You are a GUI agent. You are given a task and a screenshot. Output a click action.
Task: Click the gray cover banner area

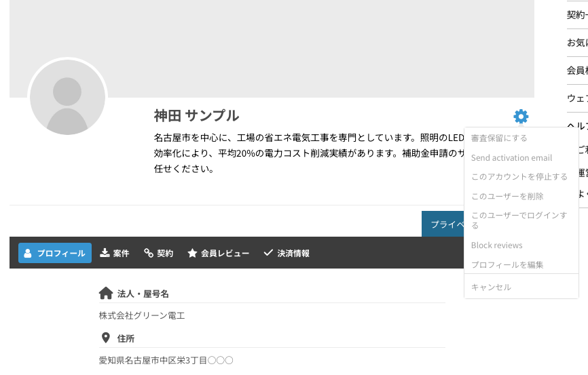click(306, 41)
